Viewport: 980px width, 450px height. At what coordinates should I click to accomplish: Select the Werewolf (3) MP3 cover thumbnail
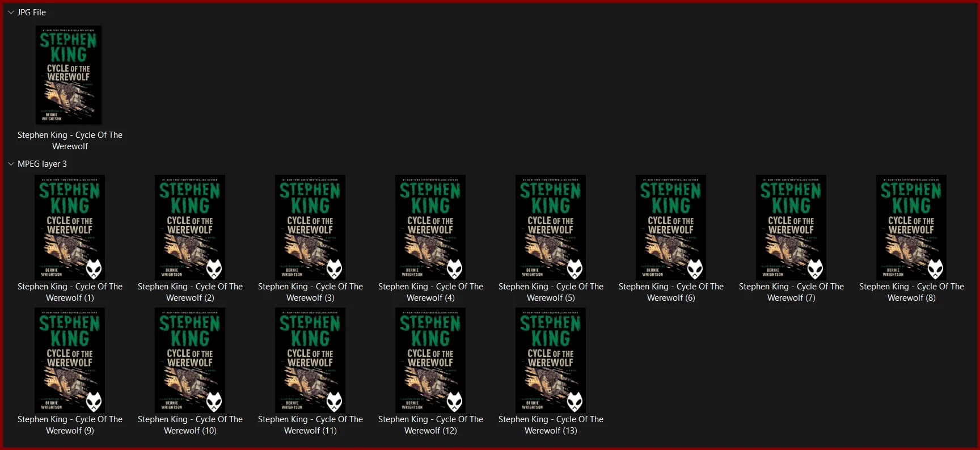310,228
